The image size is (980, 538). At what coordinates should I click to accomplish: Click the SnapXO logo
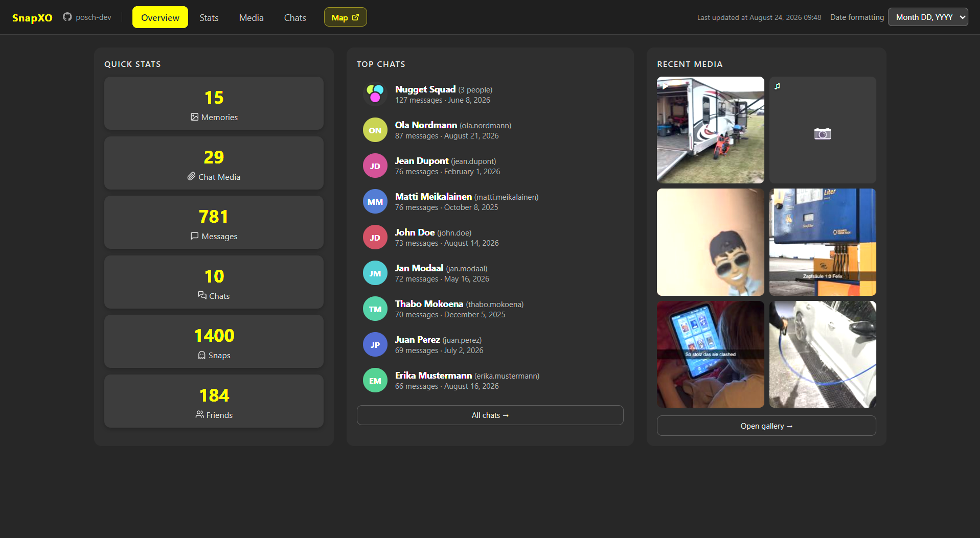(x=32, y=18)
